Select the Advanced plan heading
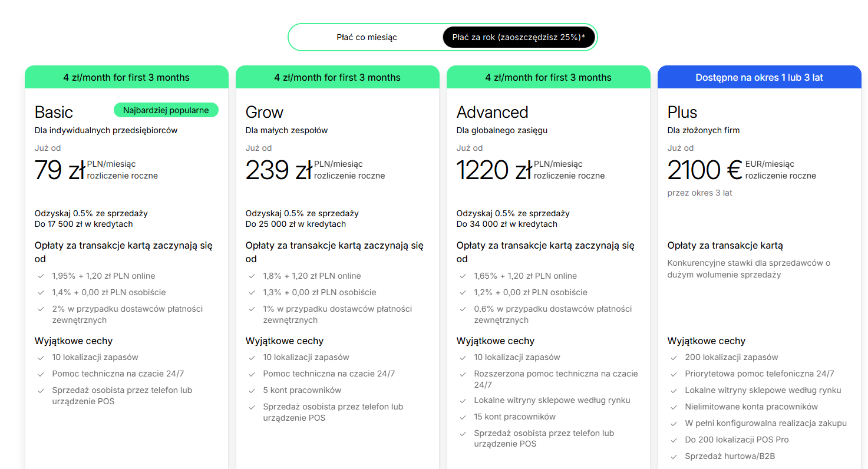Viewport: 868px width, 469px height. tap(492, 112)
